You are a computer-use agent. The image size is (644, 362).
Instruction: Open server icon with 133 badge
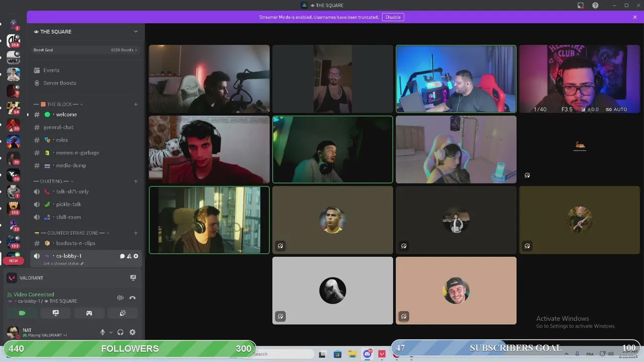pyautogui.click(x=14, y=241)
